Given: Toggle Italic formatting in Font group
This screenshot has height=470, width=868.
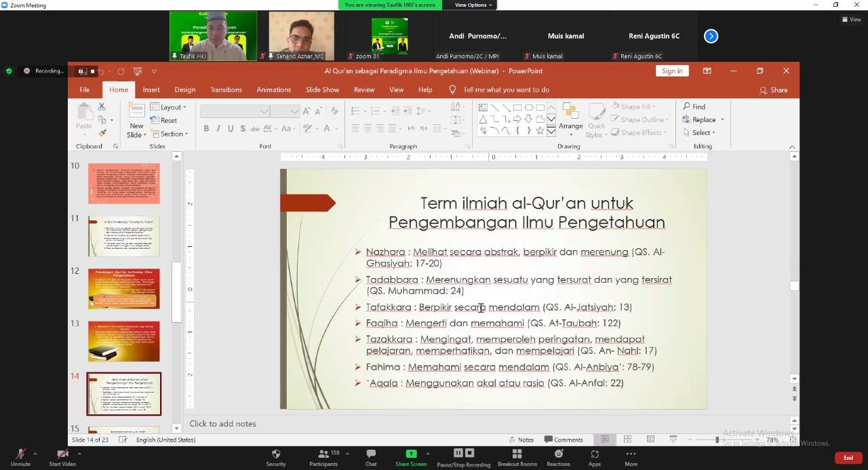Looking at the screenshot, I should coord(218,128).
